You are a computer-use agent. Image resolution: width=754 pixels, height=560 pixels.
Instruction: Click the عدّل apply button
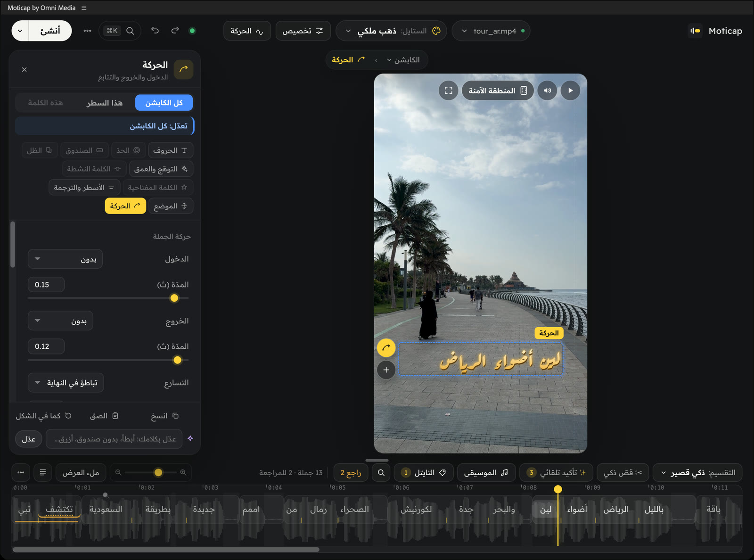29,439
